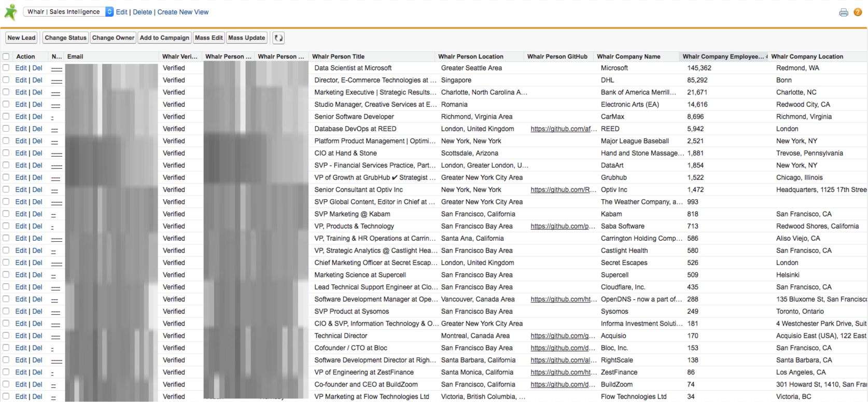This screenshot has width=868, height=402.
Task: Open GitHub link in the Saba Software row
Action: click(563, 226)
